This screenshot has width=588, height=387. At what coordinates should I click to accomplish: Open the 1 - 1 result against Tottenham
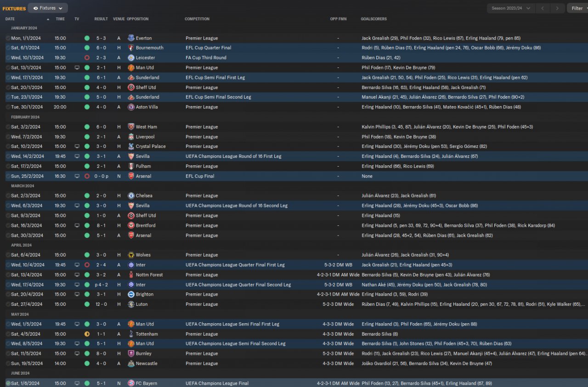click(101, 334)
